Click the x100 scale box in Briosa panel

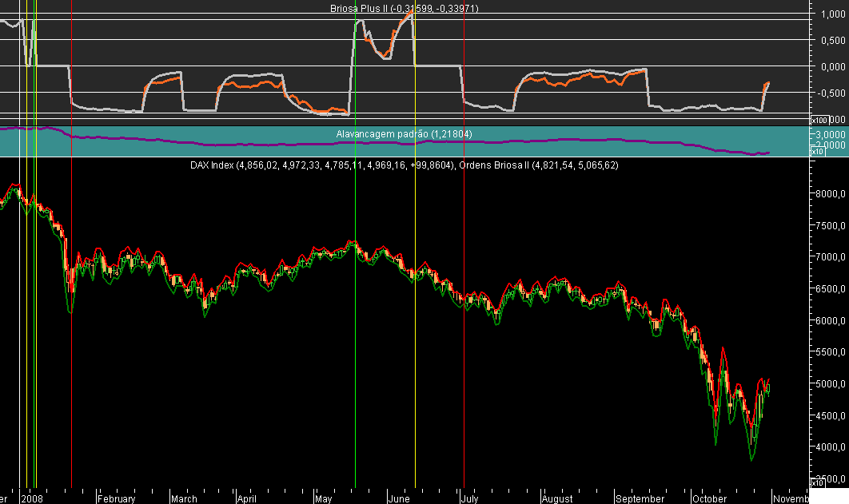[819, 120]
